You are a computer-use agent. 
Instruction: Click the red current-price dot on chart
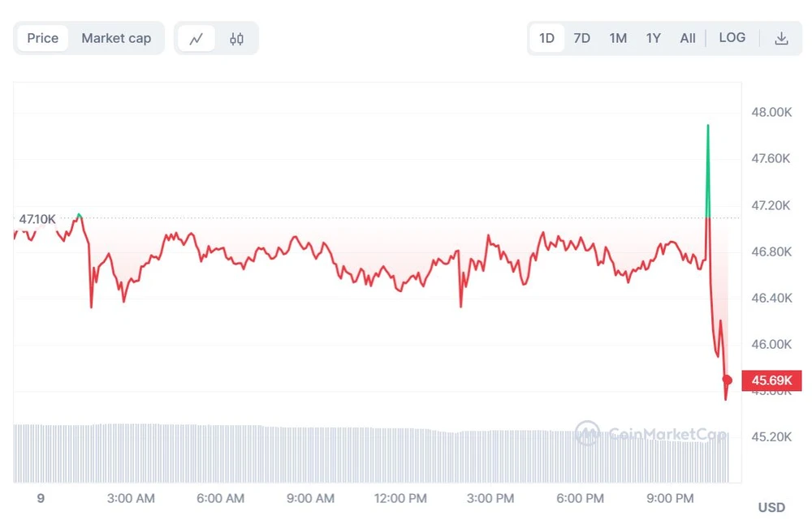(727, 380)
